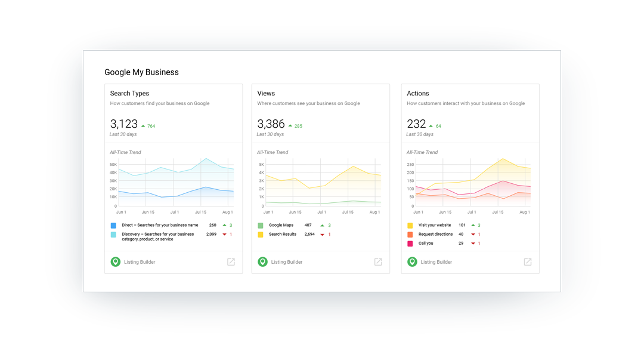
Task: Click the 407 Google Maps value
Action: click(308, 225)
